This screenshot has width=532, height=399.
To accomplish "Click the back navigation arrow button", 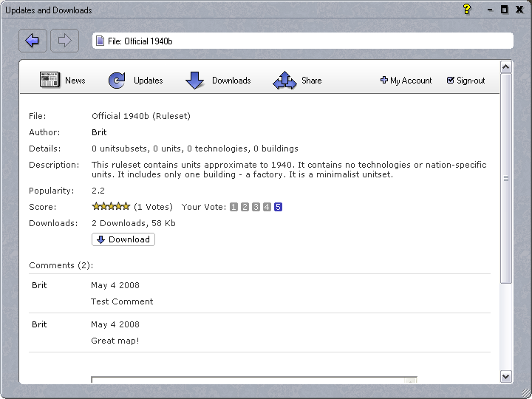I will pyautogui.click(x=33, y=41).
